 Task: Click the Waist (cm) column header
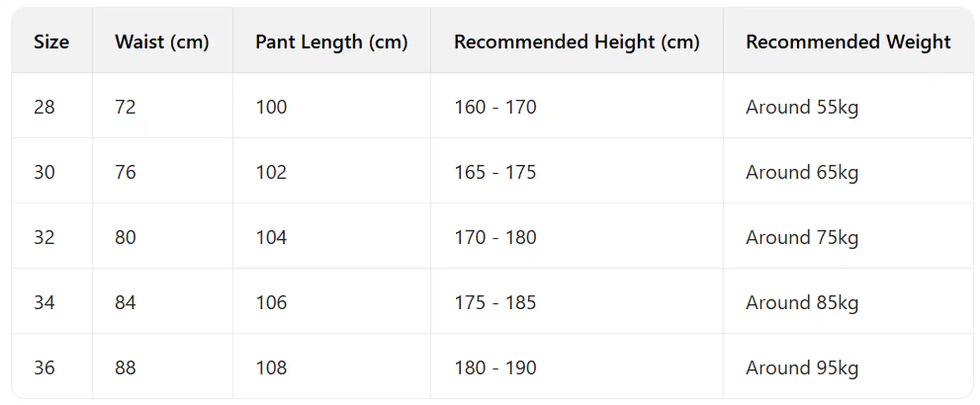tap(162, 42)
